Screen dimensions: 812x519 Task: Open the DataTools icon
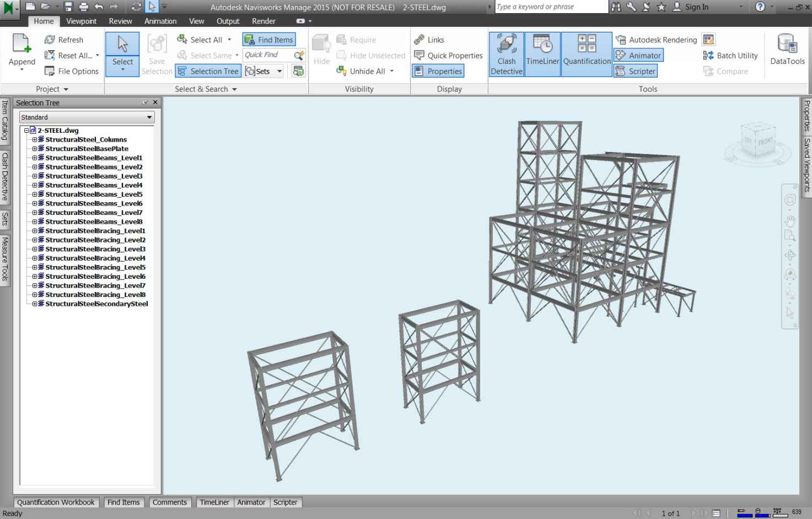(787, 50)
